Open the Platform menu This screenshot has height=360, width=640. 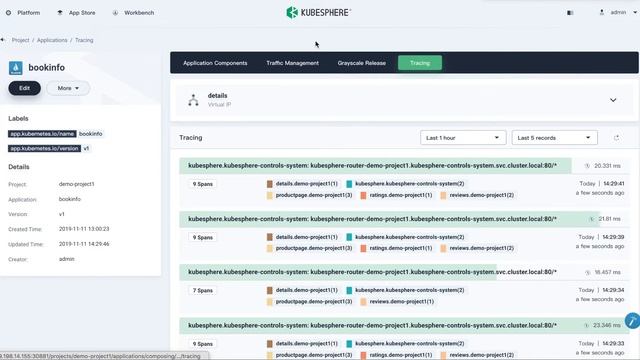(23, 13)
